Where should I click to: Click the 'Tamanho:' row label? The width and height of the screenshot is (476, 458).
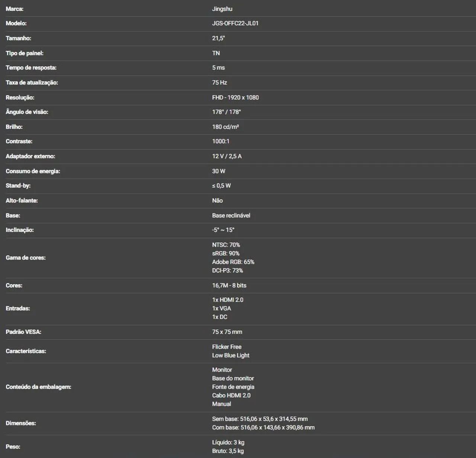click(x=18, y=38)
